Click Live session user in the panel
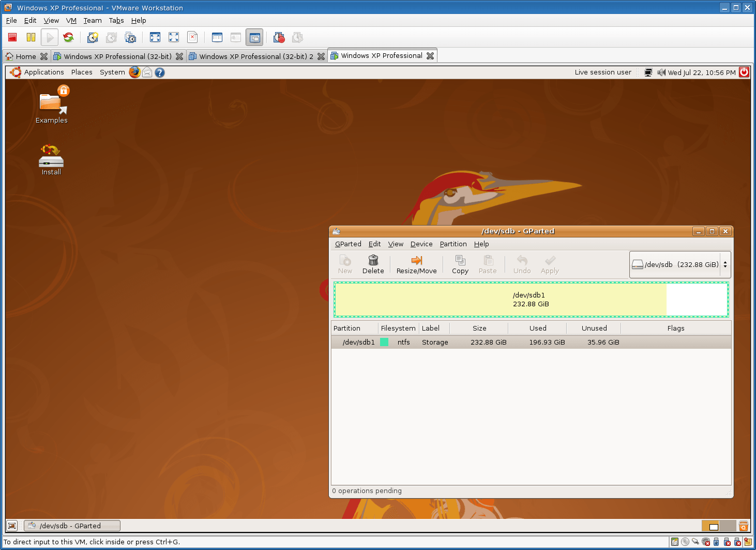The height and width of the screenshot is (550, 756). point(603,72)
